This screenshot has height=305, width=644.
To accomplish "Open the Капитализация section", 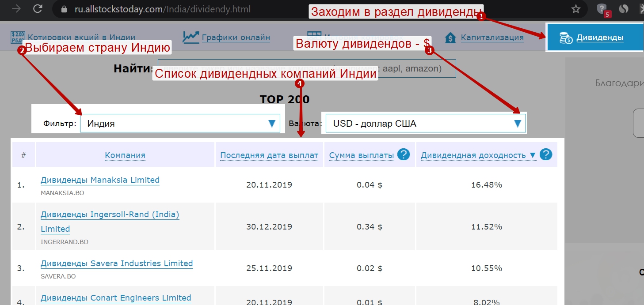I will click(492, 38).
